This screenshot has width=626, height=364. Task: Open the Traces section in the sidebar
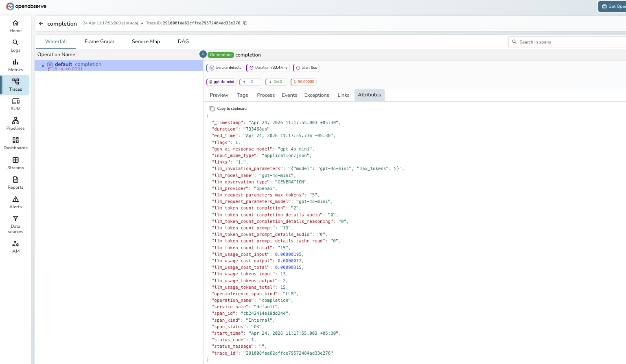15,85
